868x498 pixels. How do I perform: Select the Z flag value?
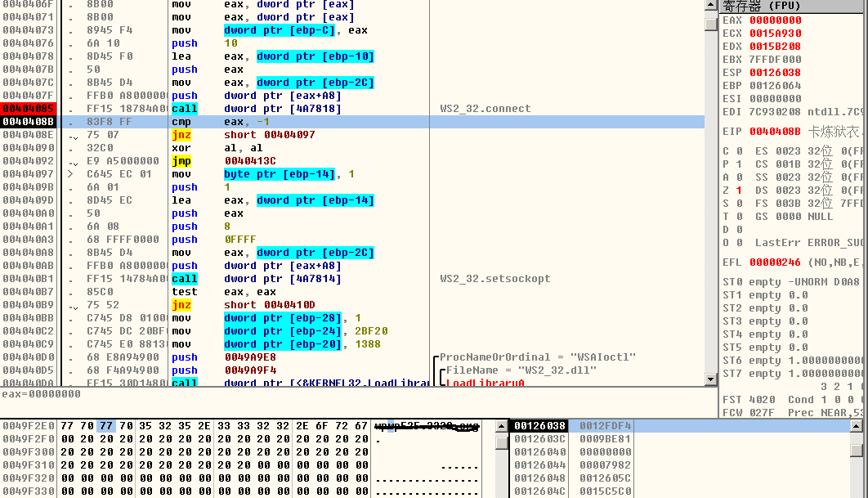pos(739,190)
